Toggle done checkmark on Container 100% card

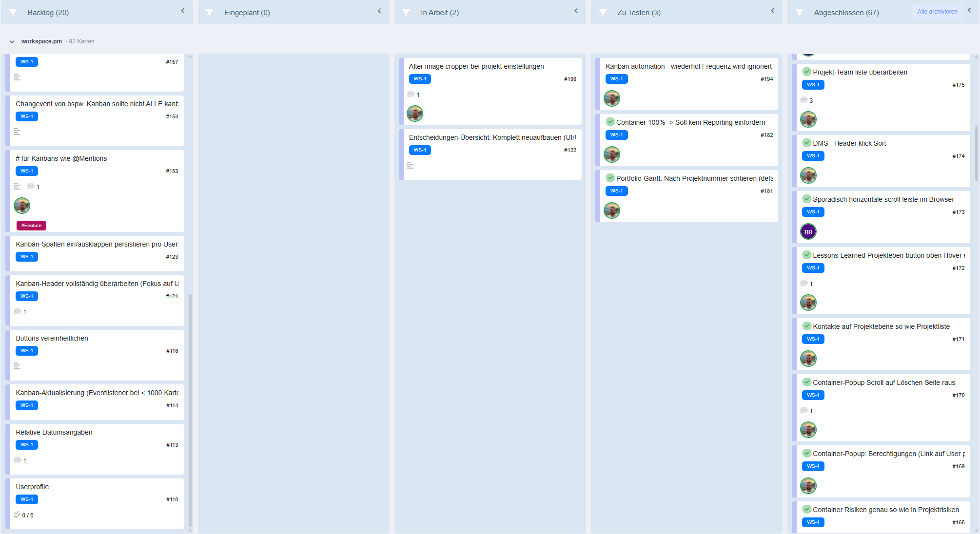pos(610,122)
